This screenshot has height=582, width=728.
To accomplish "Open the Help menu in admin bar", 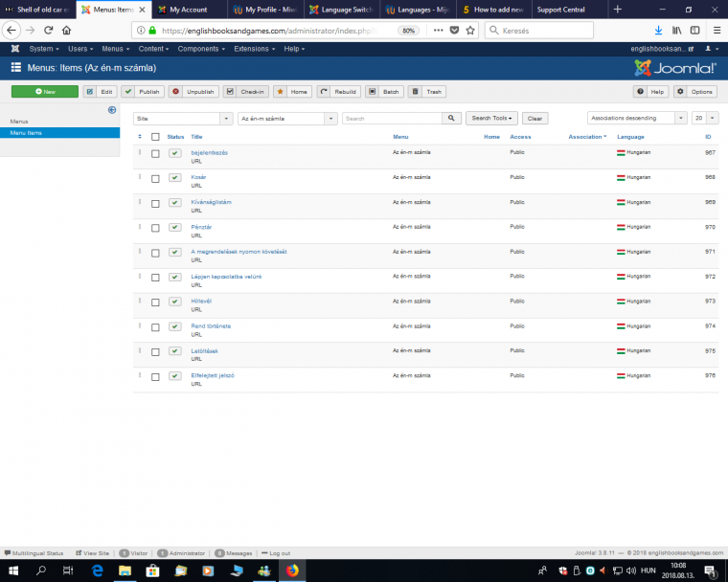I will pyautogui.click(x=294, y=49).
